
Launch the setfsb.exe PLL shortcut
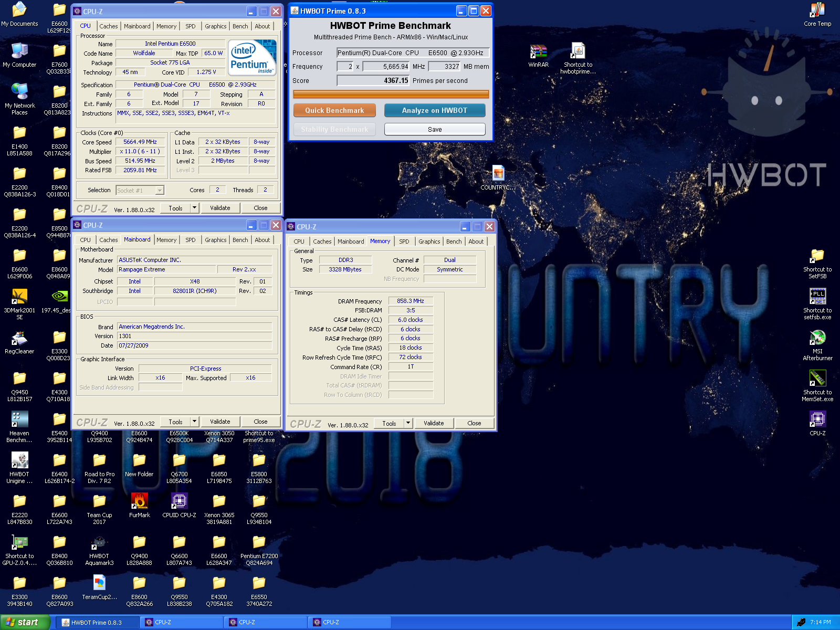[817, 304]
